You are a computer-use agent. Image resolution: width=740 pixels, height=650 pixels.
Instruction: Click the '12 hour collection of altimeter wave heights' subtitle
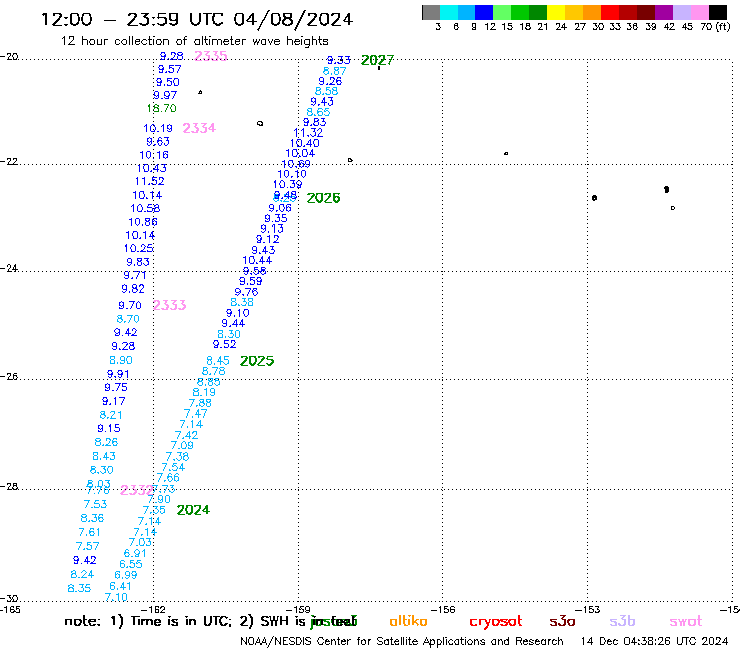194,41
